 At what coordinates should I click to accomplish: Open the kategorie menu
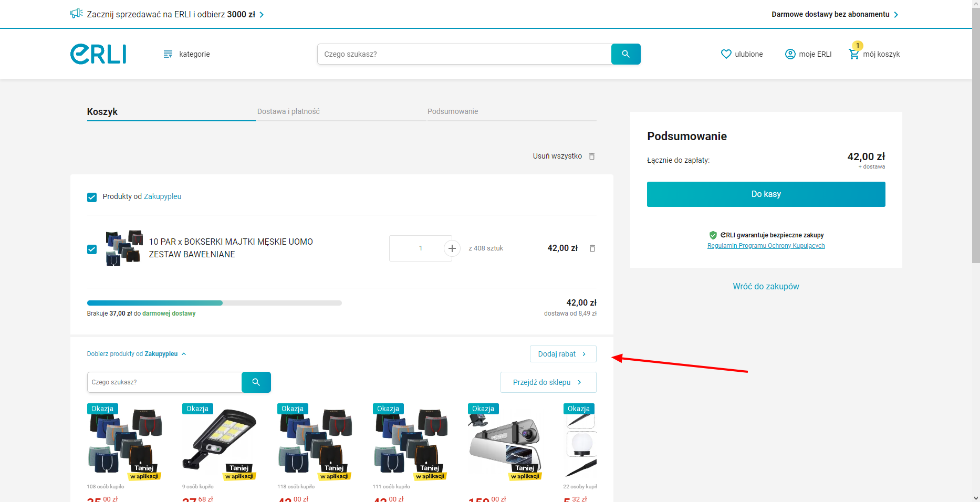click(x=186, y=54)
